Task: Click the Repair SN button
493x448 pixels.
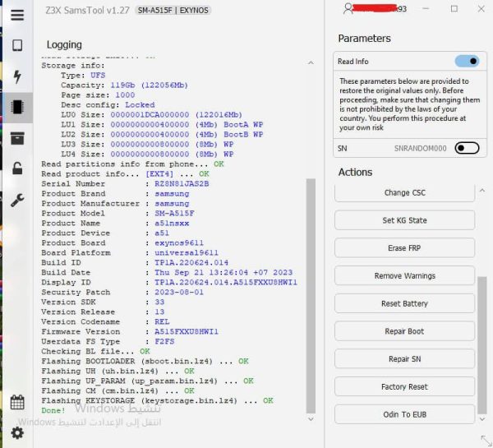Action: [x=404, y=358]
